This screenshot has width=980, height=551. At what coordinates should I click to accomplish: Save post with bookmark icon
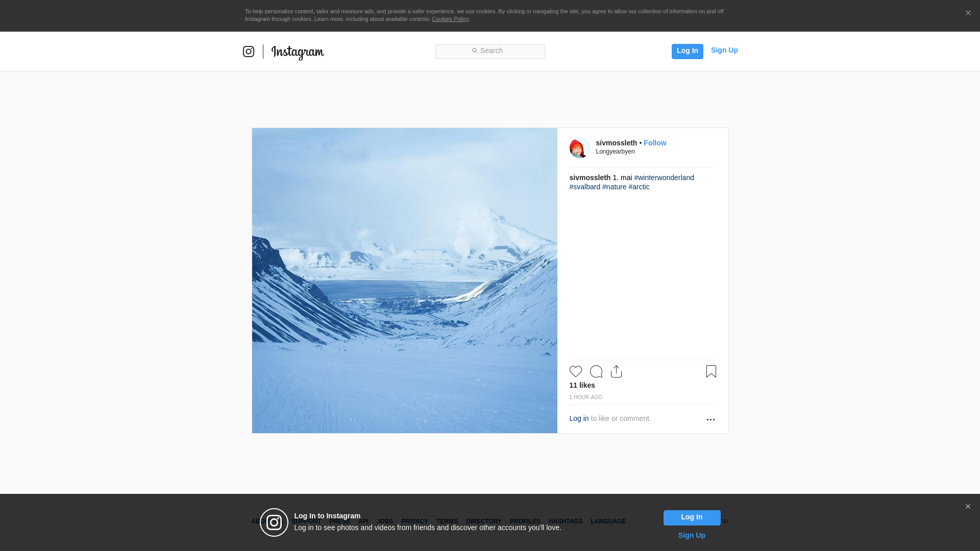(x=711, y=371)
